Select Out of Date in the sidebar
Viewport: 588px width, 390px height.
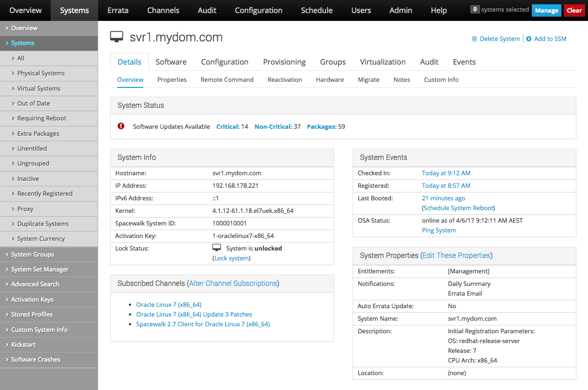(49, 103)
